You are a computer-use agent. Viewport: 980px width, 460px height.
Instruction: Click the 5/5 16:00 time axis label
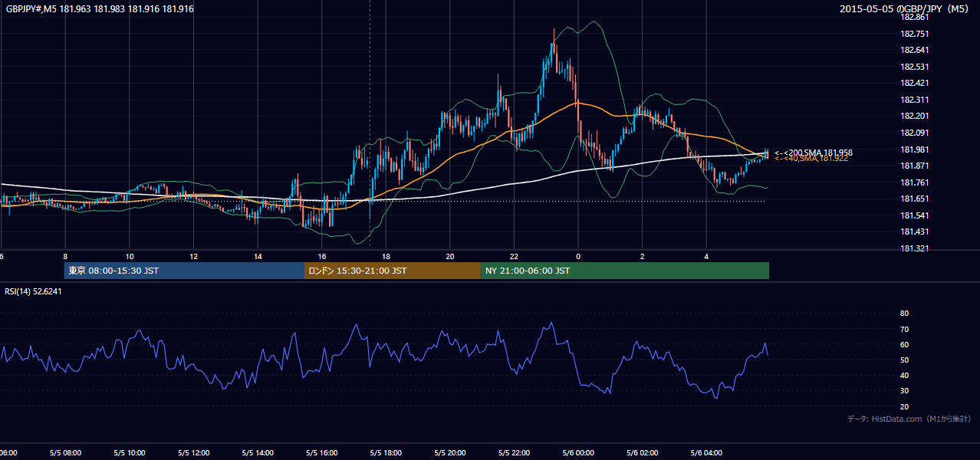click(x=322, y=453)
